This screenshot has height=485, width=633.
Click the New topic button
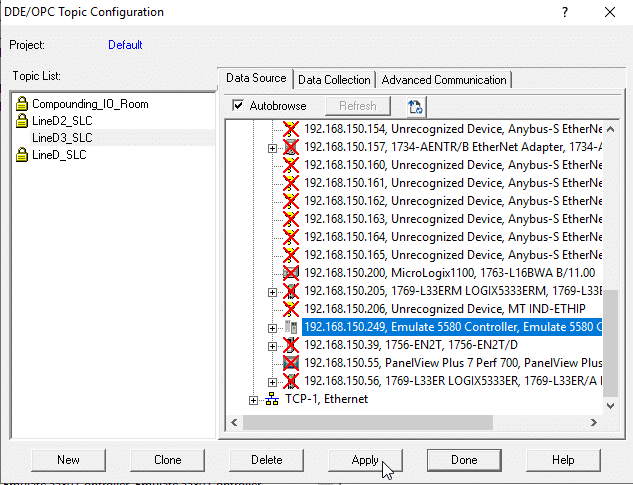click(x=68, y=460)
